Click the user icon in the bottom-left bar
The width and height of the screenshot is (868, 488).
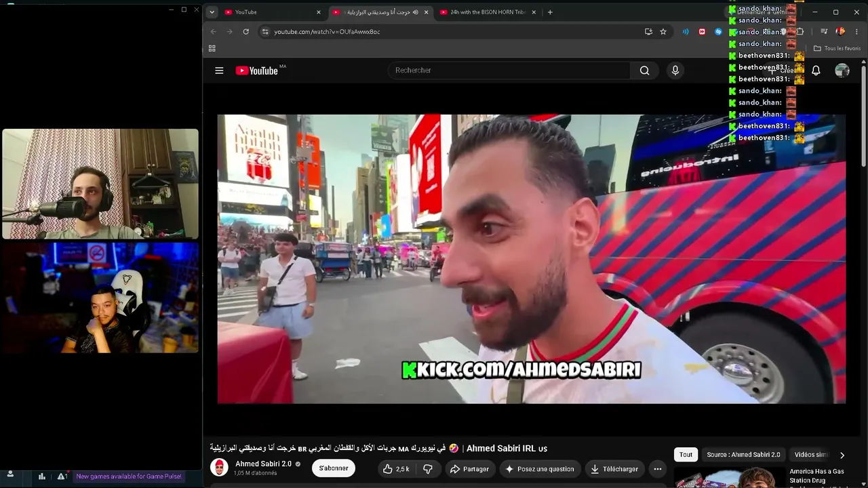click(x=10, y=474)
